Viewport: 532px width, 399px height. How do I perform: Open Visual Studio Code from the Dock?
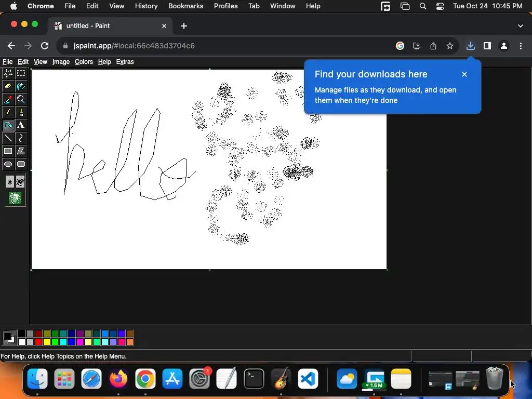pos(308,379)
